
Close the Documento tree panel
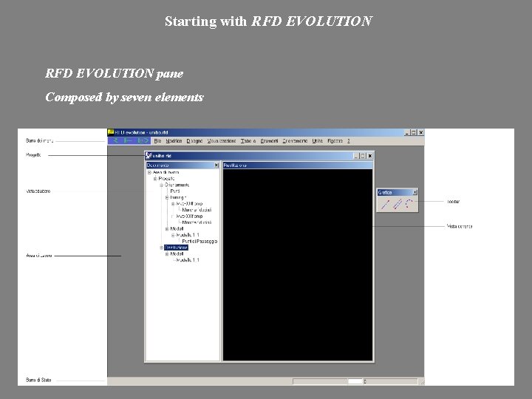(x=216, y=166)
